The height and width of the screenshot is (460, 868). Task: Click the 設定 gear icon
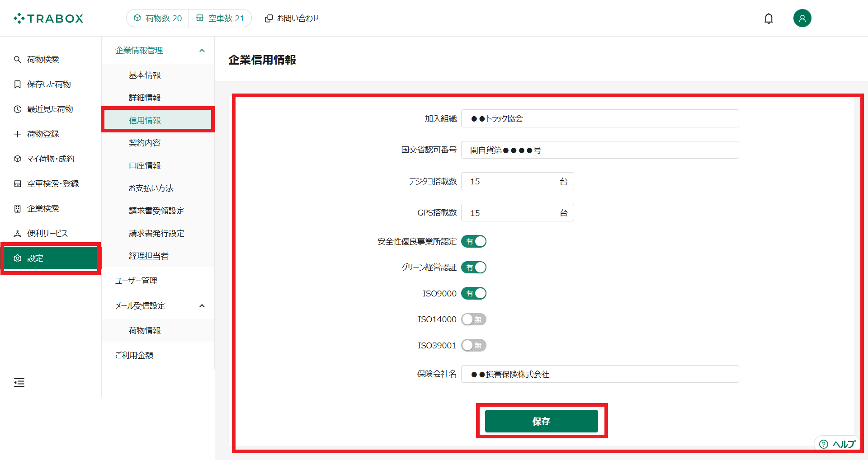coord(18,258)
